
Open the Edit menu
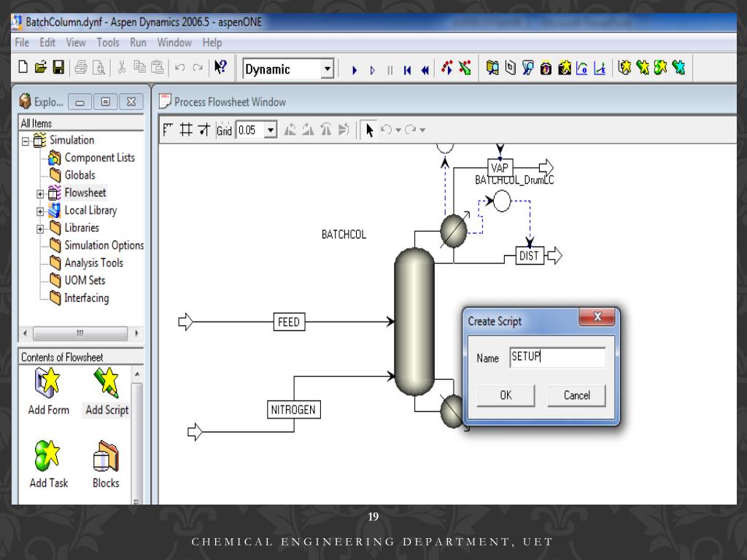[x=47, y=42]
